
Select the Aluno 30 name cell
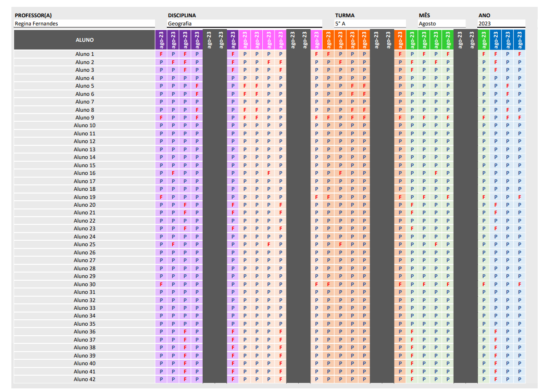point(85,284)
